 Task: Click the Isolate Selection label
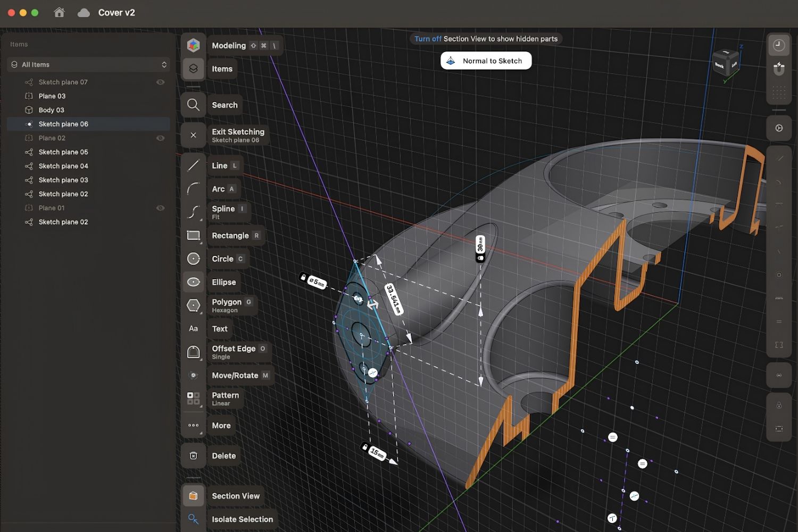[x=242, y=519]
